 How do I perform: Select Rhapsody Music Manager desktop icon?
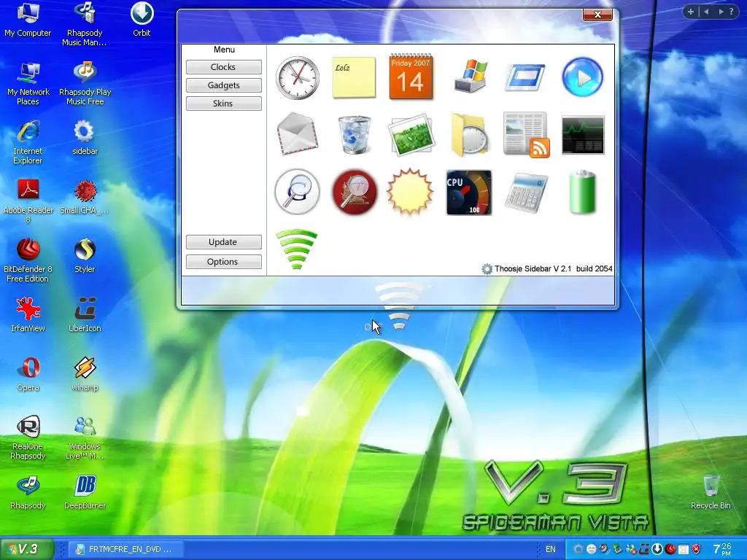coord(85,24)
